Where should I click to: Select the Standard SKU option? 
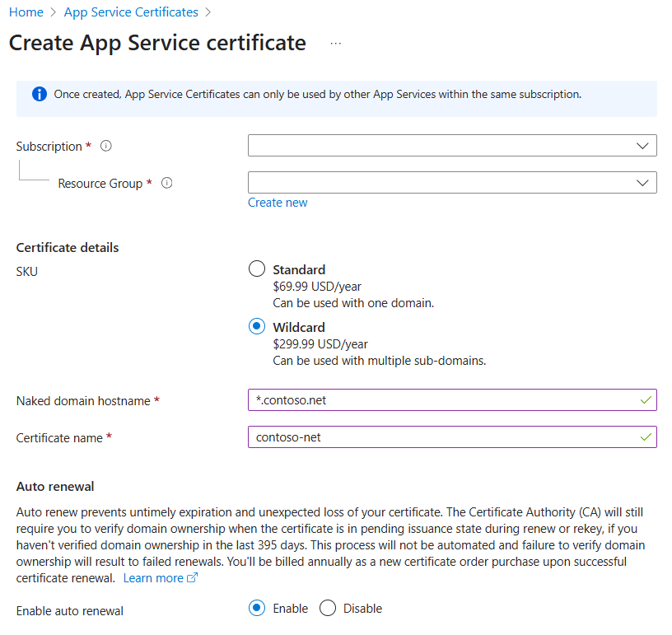[257, 269]
